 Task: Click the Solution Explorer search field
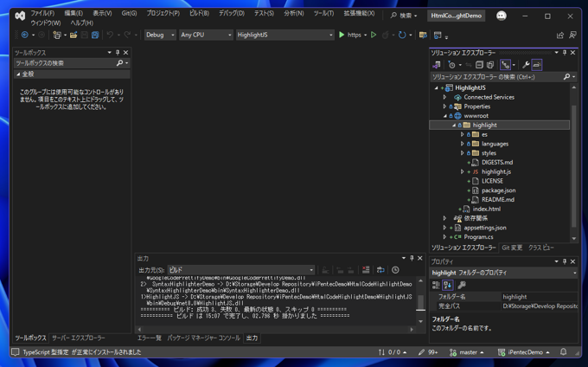(x=502, y=77)
